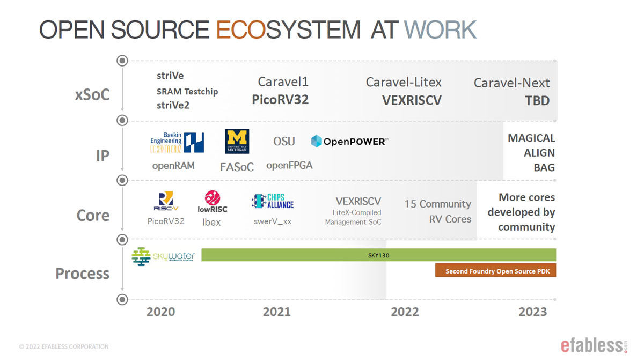Click the 2020 year label

160,312
